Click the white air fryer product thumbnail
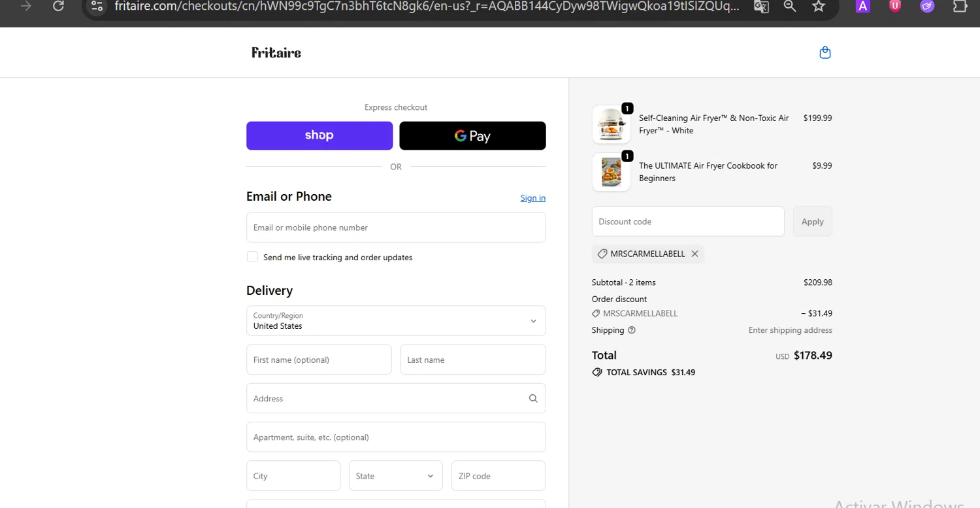Image resolution: width=980 pixels, height=508 pixels. 612,124
